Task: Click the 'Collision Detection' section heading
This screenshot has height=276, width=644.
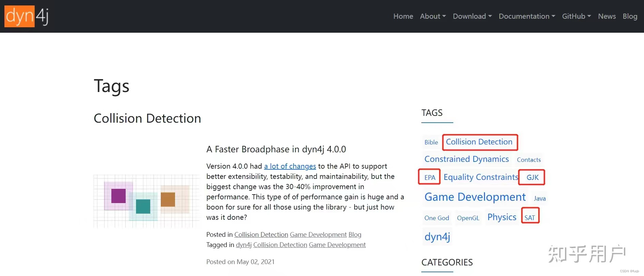Action: tap(147, 118)
